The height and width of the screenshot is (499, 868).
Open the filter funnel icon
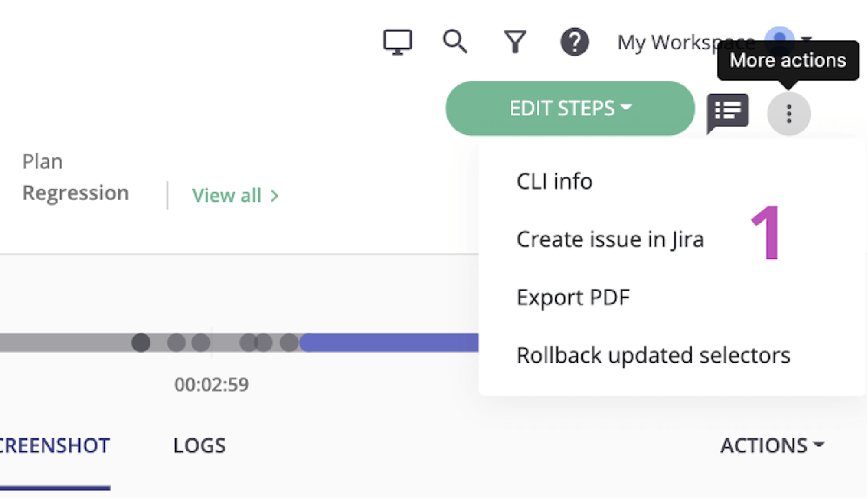pyautogui.click(x=514, y=41)
